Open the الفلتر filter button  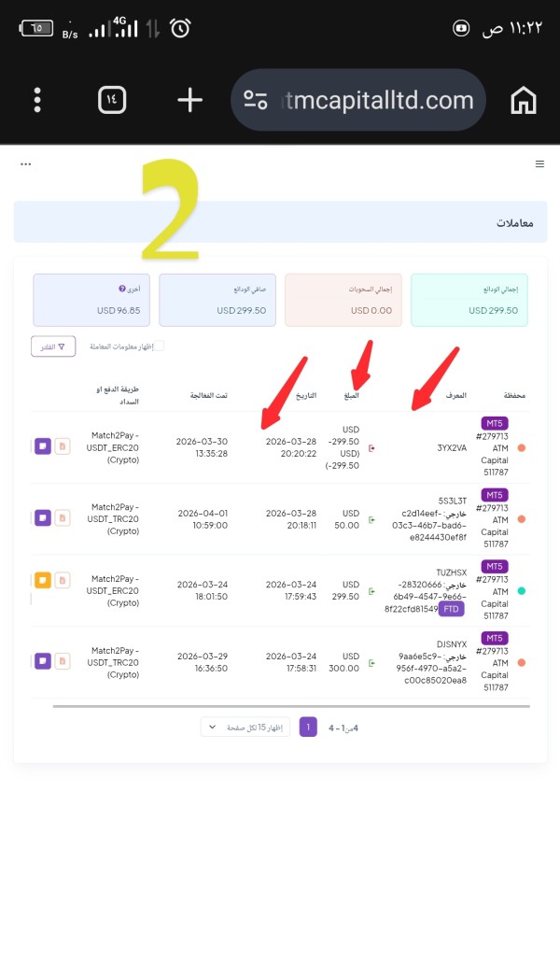click(53, 346)
